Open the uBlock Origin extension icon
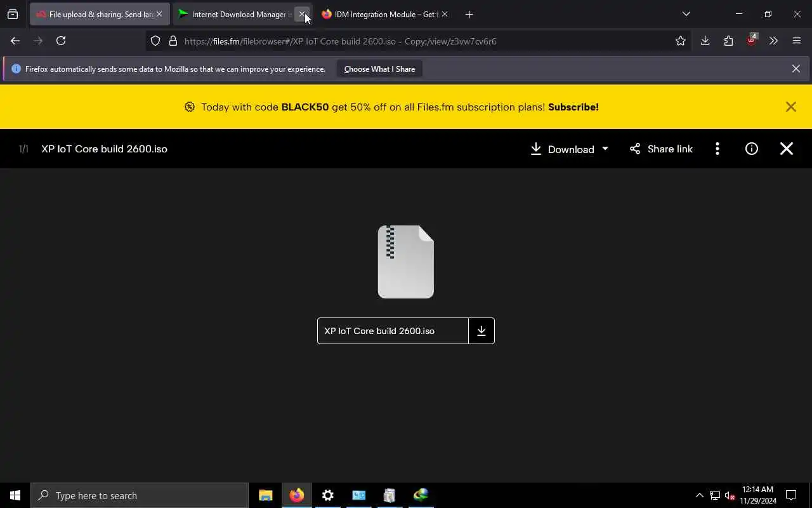 coord(751,41)
